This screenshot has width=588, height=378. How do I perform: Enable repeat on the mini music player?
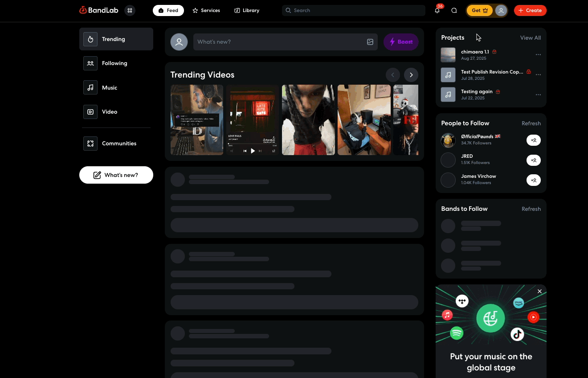click(x=274, y=151)
